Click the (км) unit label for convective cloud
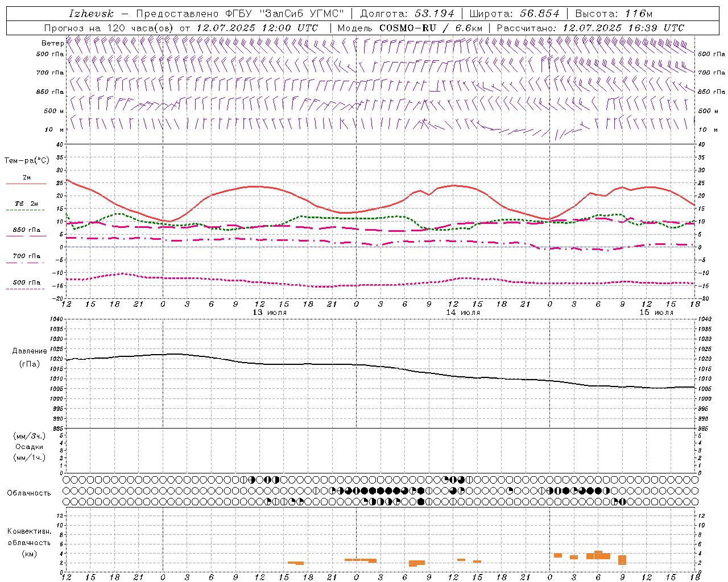This screenshot has height=582, width=728. [x=30, y=554]
